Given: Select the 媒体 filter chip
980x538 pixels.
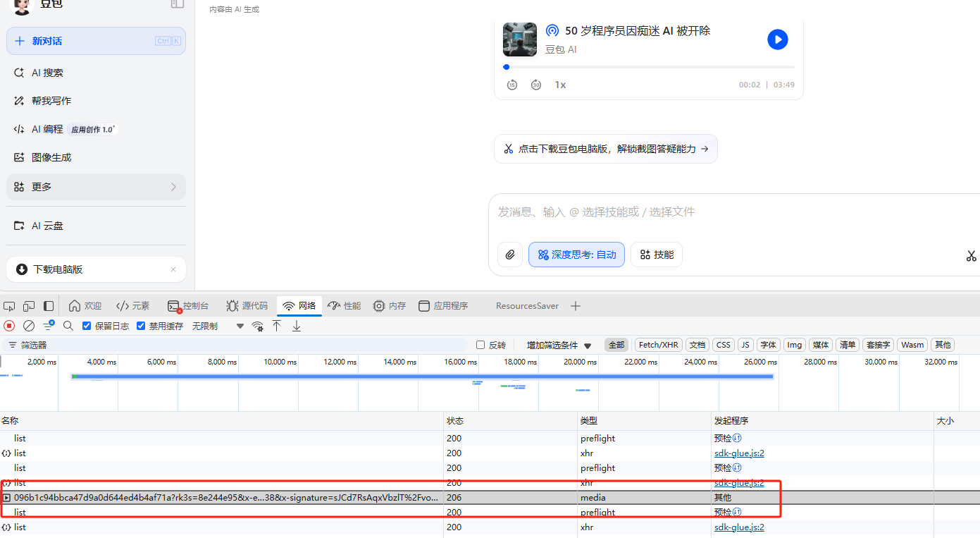Looking at the screenshot, I should click(x=821, y=345).
